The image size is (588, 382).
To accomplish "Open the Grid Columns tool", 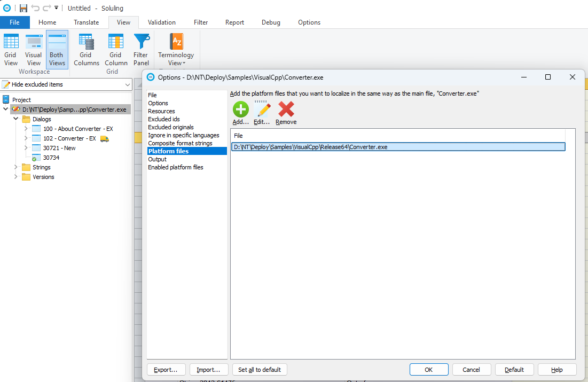I will point(86,49).
